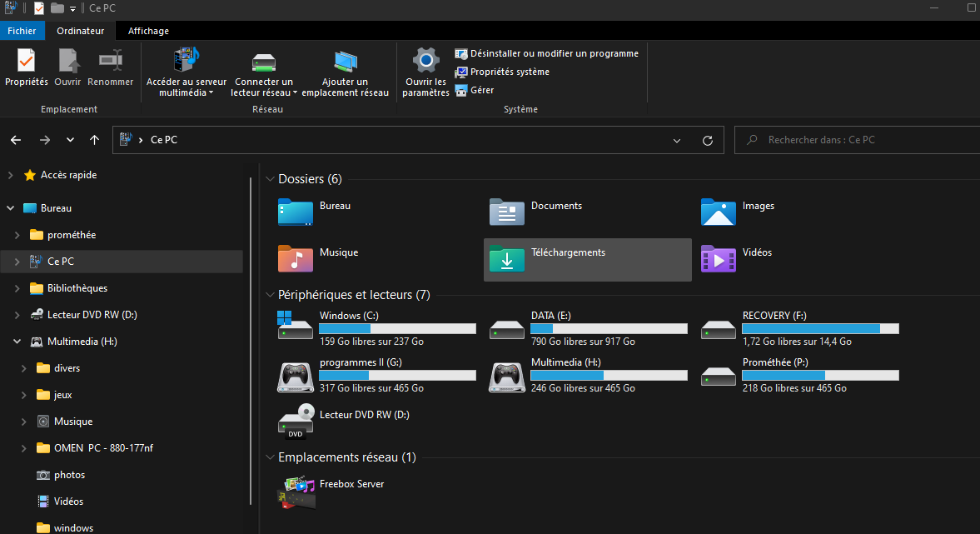Refresh the current view

707,140
